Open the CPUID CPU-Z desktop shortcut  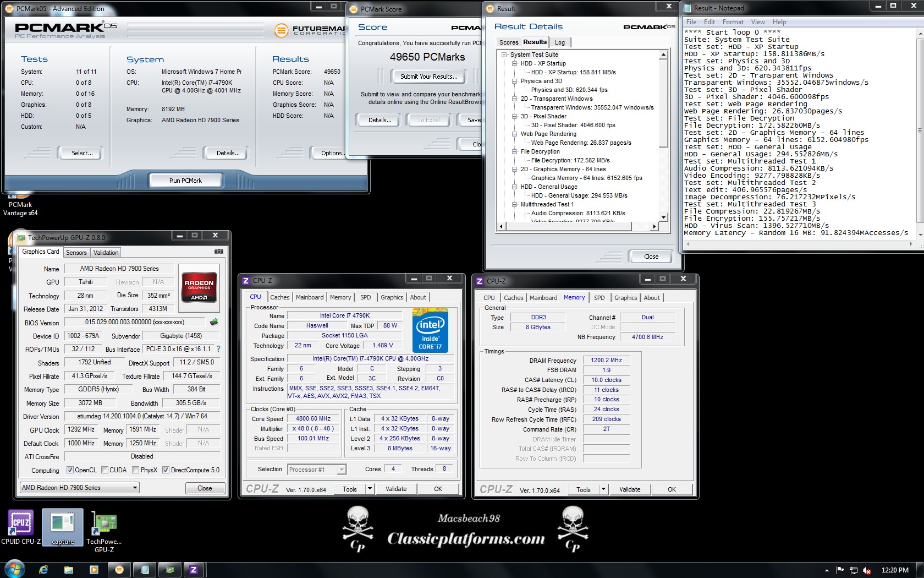[21, 527]
